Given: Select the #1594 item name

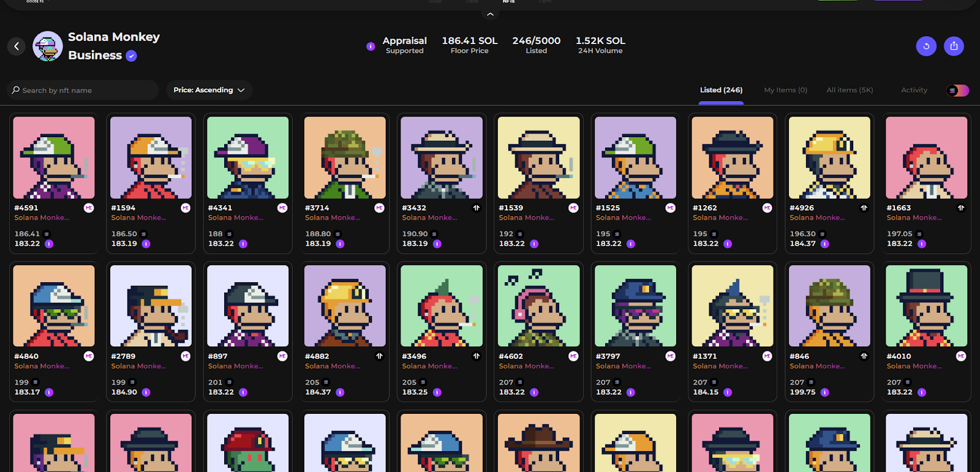Looking at the screenshot, I should coord(123,208).
